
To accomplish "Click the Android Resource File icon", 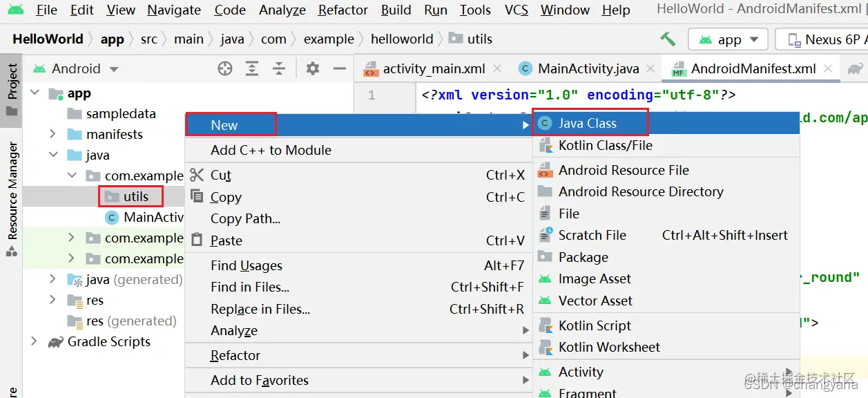I will (x=545, y=170).
